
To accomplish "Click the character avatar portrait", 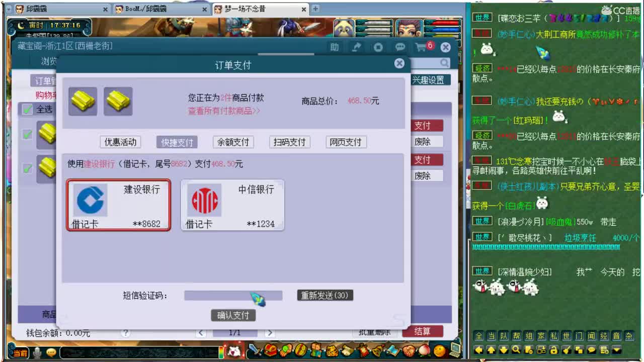I will click(x=409, y=28).
